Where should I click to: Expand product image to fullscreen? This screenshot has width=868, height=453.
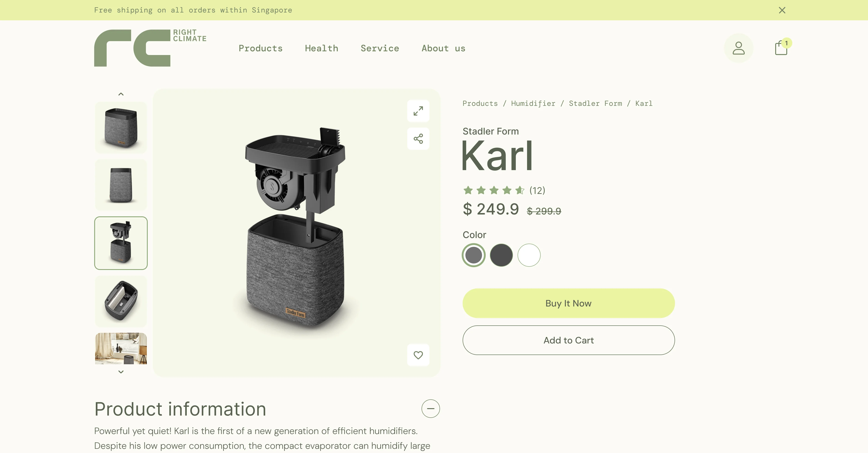(x=418, y=111)
